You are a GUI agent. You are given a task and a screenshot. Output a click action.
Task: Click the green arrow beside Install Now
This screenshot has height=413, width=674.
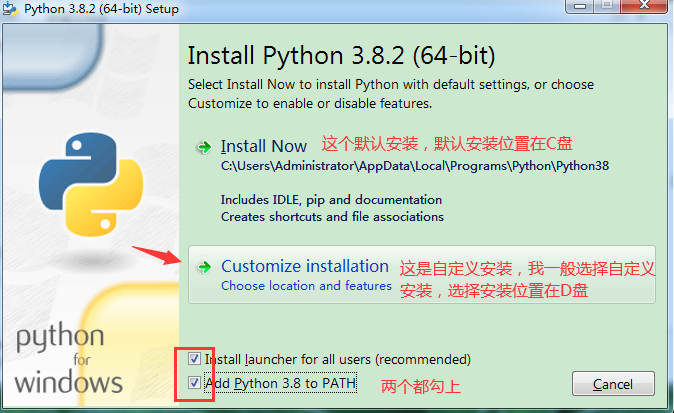click(x=205, y=147)
